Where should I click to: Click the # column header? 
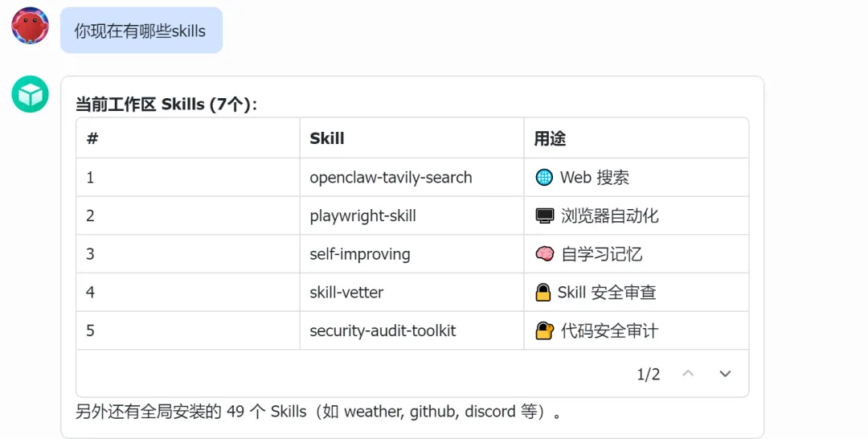tap(92, 138)
